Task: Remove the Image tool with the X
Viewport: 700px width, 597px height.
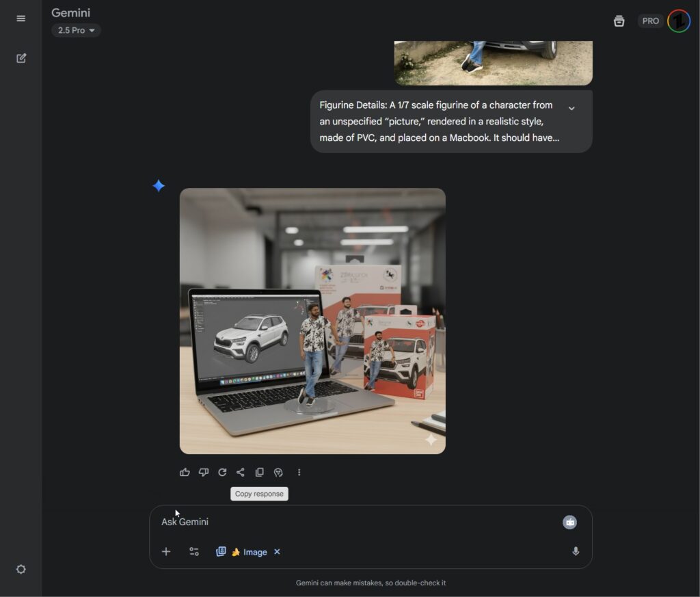Action: pyautogui.click(x=277, y=552)
